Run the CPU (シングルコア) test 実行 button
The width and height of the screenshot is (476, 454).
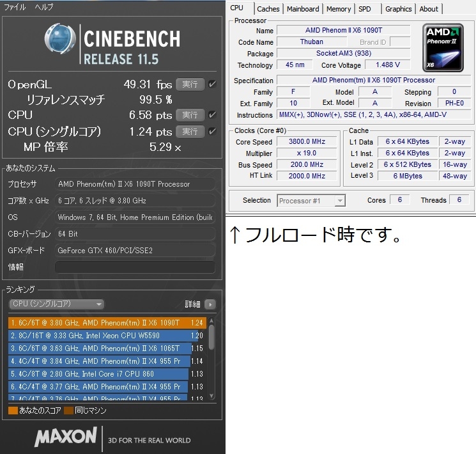pos(190,132)
